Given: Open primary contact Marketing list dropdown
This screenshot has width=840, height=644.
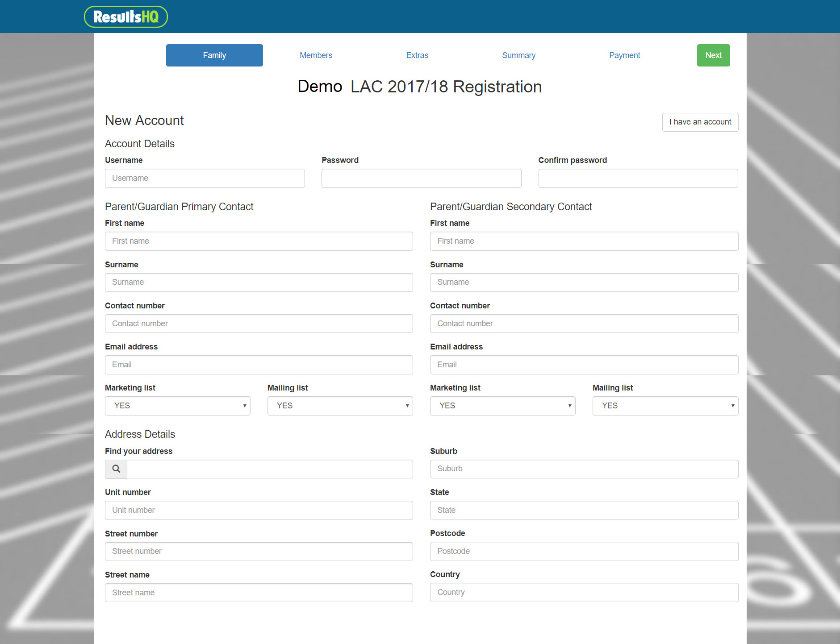Looking at the screenshot, I should click(x=178, y=406).
